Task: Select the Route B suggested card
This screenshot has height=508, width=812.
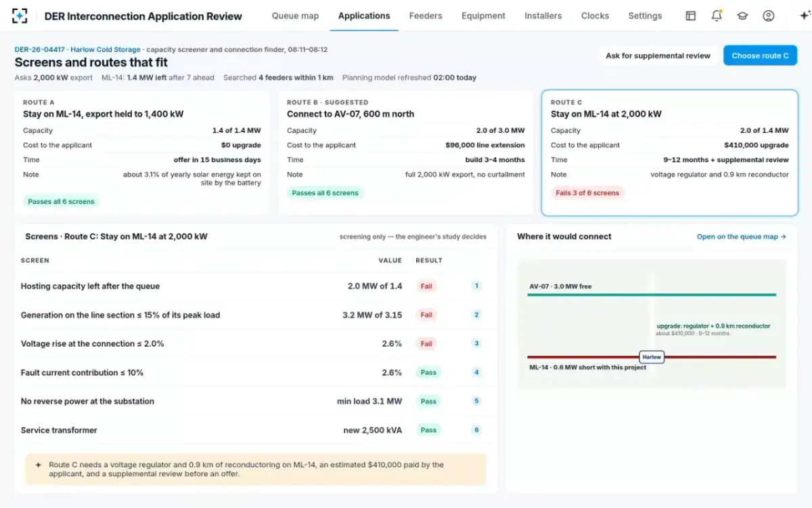Action: pos(406,152)
